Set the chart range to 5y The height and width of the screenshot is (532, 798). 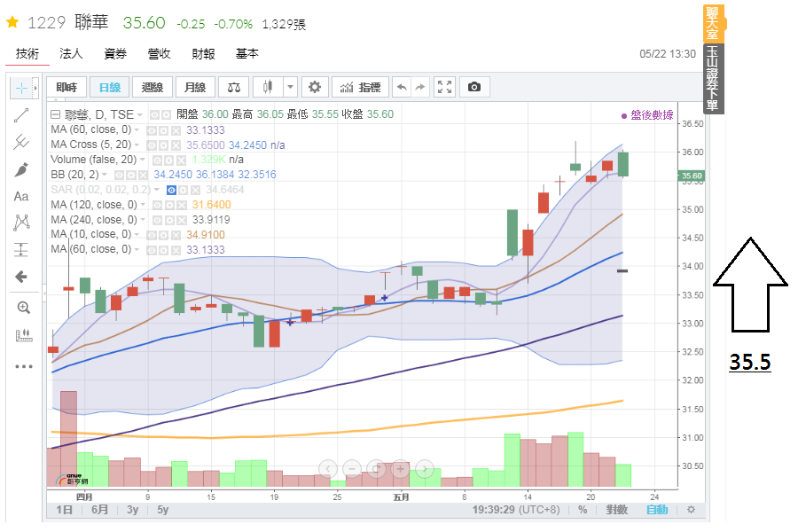163,510
